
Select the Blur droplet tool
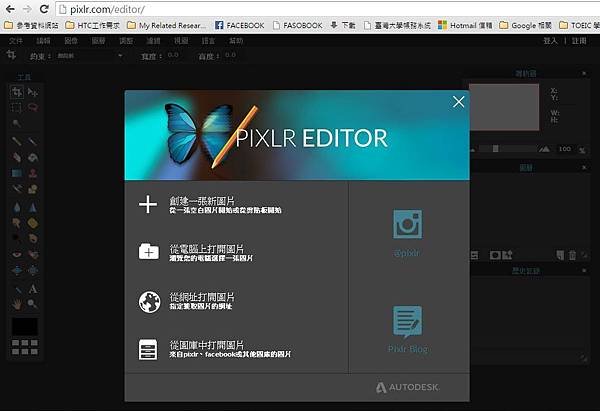[x=16, y=207]
